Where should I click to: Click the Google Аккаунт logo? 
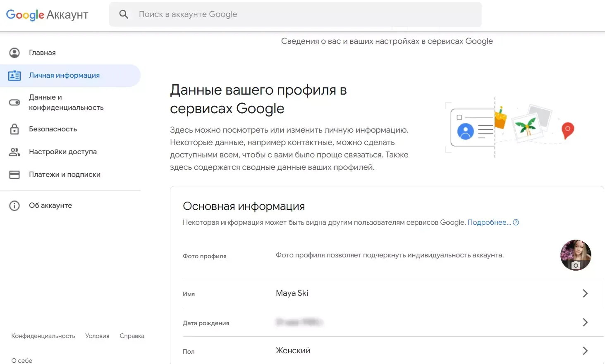(x=47, y=14)
